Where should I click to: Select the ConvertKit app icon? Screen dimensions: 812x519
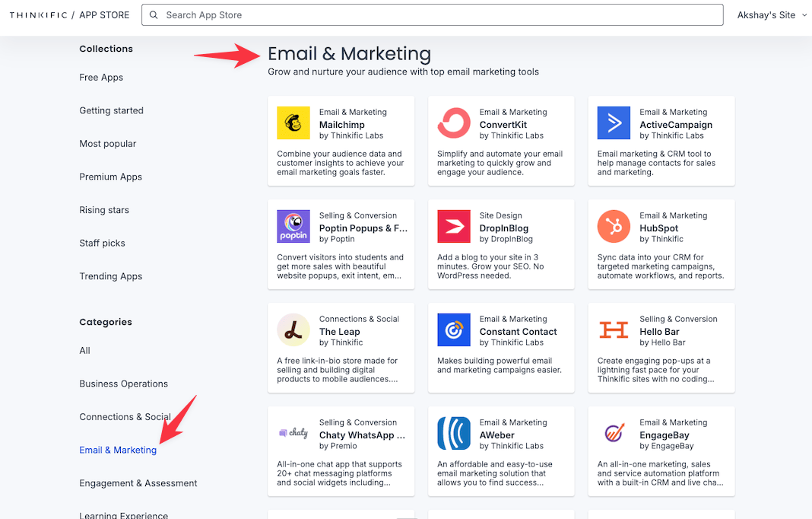click(453, 123)
